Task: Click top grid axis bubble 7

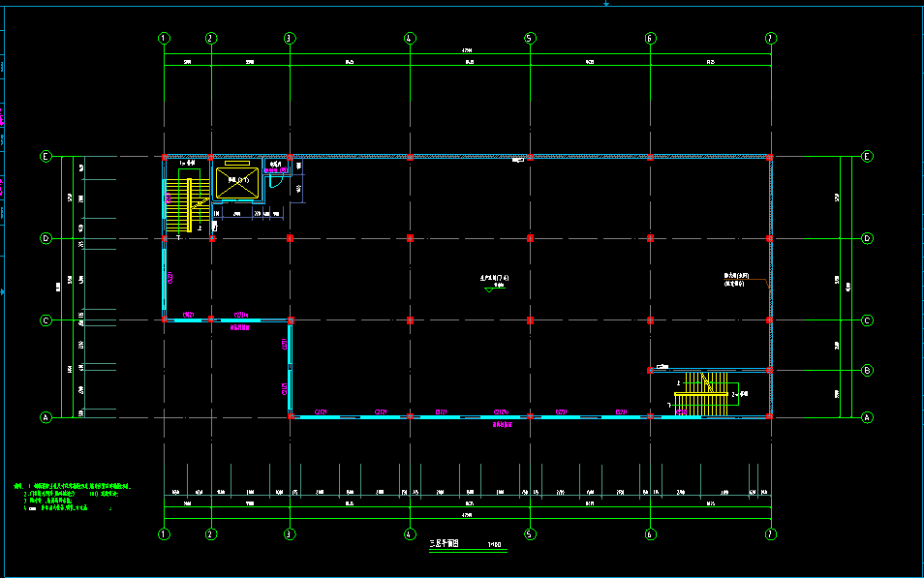Action: tap(770, 39)
